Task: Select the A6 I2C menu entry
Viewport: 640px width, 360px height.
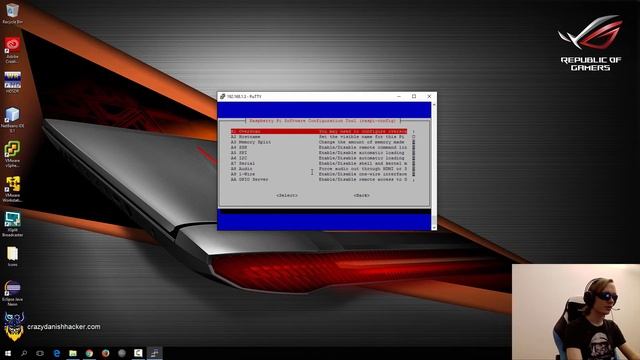Action: (319, 158)
